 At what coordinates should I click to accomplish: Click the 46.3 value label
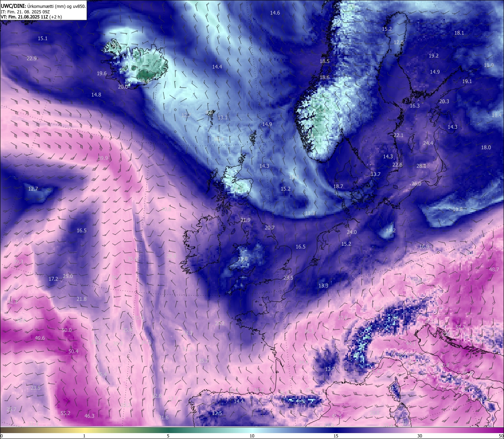(89, 416)
